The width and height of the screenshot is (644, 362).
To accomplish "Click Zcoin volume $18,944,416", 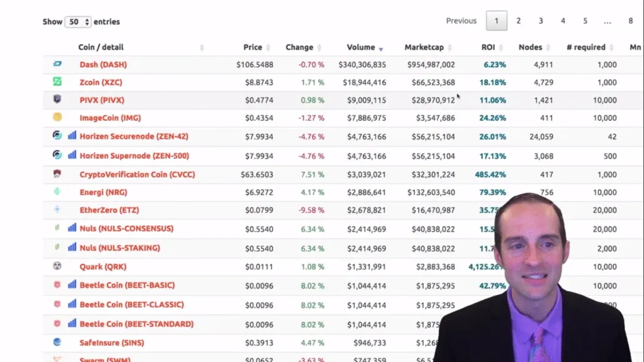I will click(365, 82).
